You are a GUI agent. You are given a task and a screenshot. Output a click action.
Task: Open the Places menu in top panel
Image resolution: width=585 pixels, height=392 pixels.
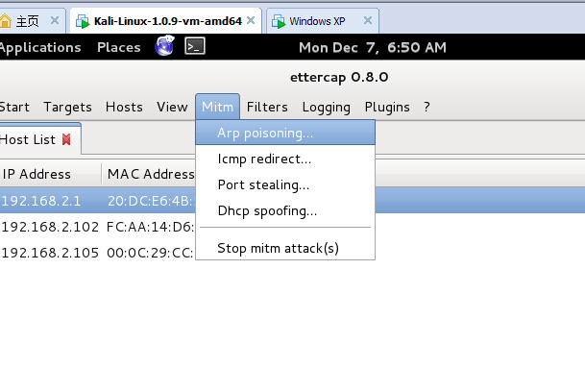119,47
